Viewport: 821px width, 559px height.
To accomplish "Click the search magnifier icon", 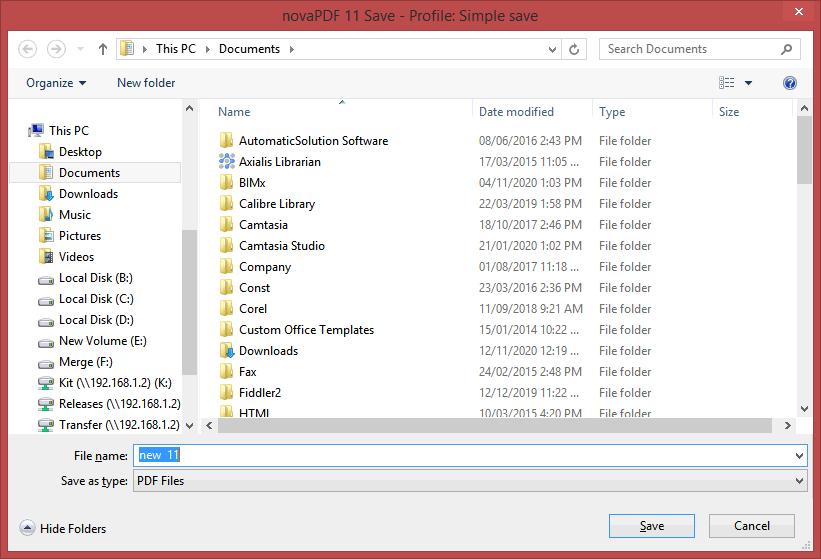I will (x=786, y=49).
